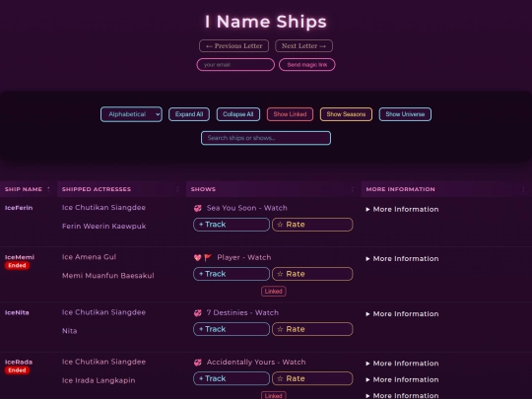Click the Search ships or shows field
Viewport: 532px width, 399px height.
click(266, 138)
